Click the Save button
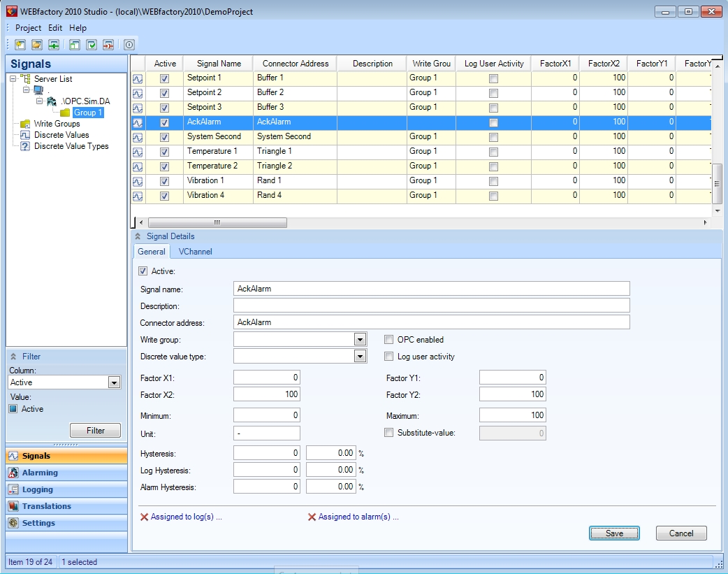728x574 pixels. tap(614, 533)
